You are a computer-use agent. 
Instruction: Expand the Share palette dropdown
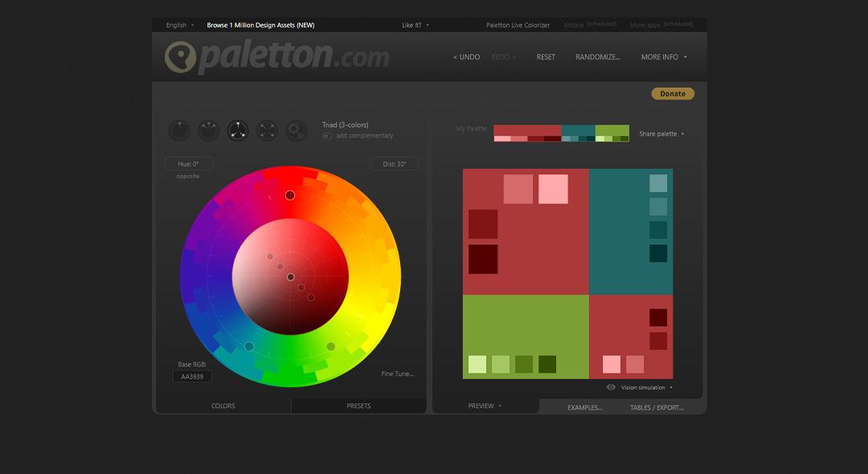click(661, 134)
